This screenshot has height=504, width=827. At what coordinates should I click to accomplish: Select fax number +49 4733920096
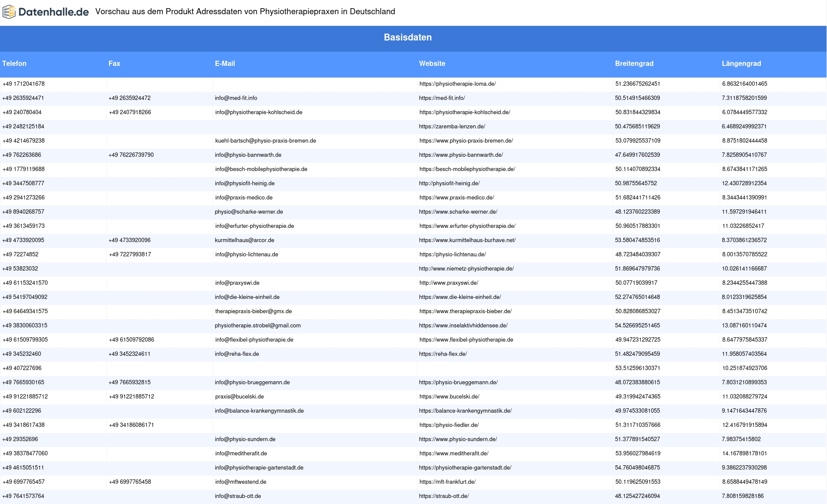tap(130, 240)
